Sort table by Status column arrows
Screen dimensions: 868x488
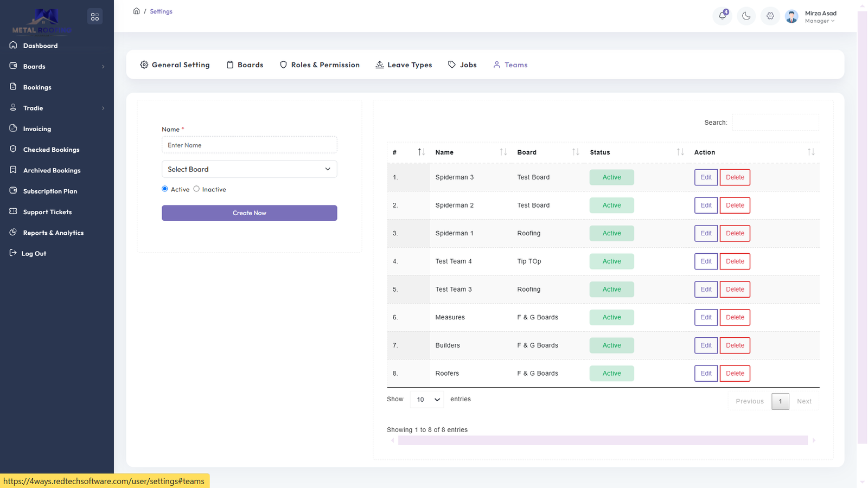pos(680,152)
